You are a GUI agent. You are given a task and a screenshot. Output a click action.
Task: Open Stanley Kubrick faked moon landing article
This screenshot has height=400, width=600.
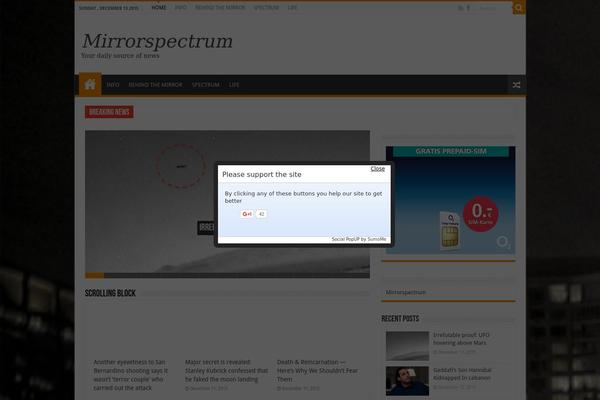(226, 371)
